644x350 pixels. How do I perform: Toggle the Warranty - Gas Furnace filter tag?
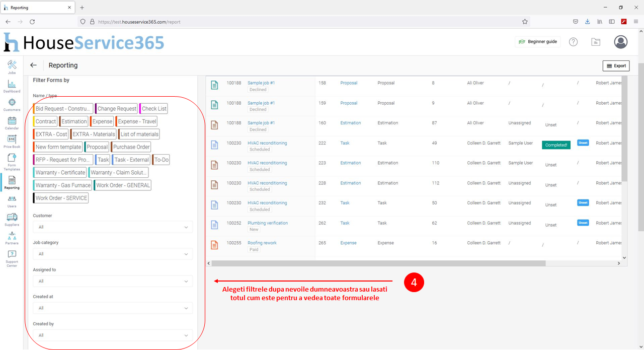(62, 185)
